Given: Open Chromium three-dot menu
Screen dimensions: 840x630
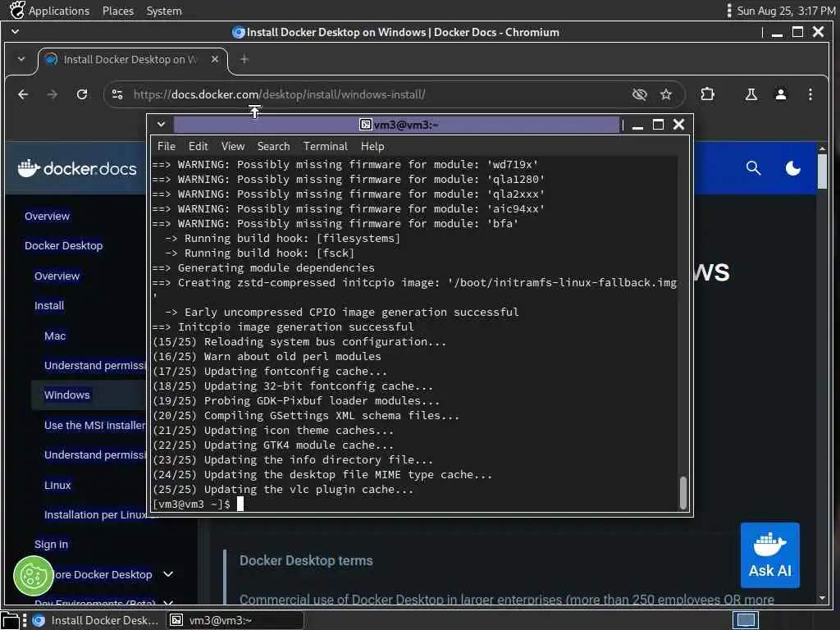Looking at the screenshot, I should (x=810, y=95).
